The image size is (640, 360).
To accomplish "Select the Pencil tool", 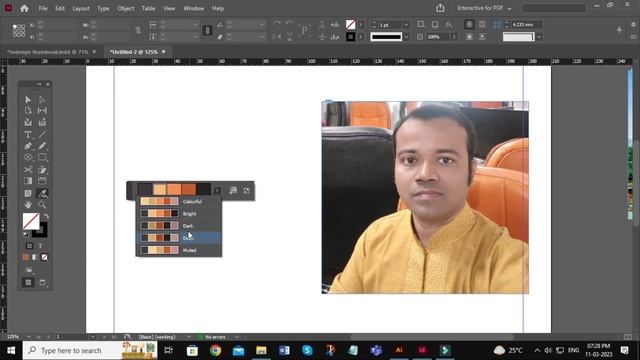I will 42,146.
